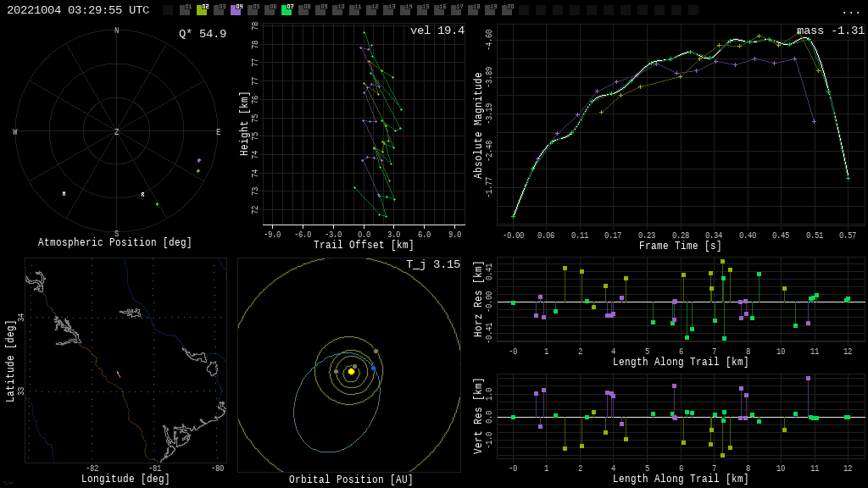Click the yellow Sun in orbital plot
868x488 pixels.
pyautogui.click(x=351, y=371)
